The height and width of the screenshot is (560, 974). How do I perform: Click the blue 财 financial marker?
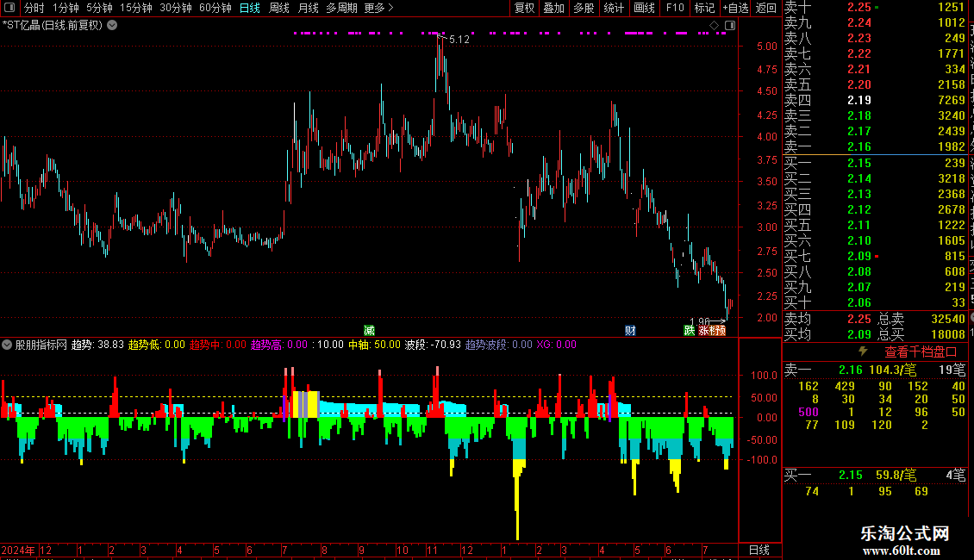coord(630,330)
